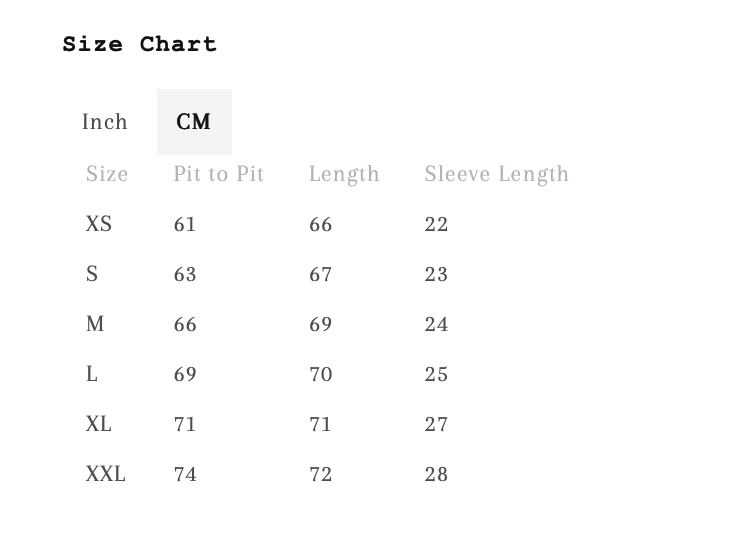This screenshot has width=742, height=534.
Task: Select the L size row label
Action: click(x=92, y=374)
